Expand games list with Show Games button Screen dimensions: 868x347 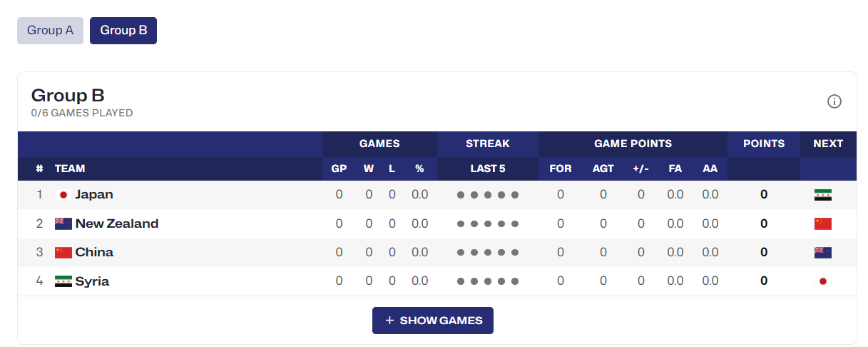pyautogui.click(x=433, y=321)
